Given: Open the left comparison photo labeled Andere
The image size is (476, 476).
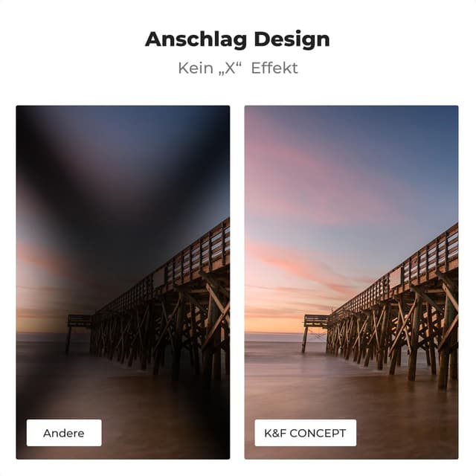Looking at the screenshot, I should pos(123,283).
